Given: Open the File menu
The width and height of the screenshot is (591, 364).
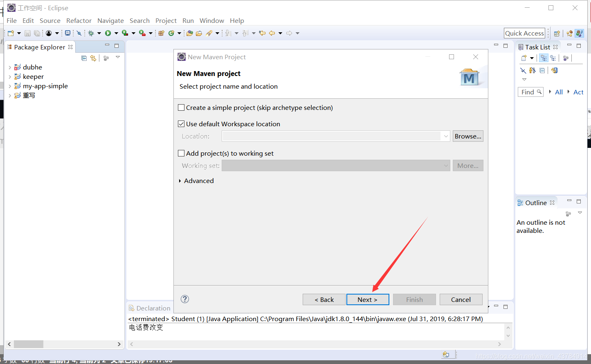Looking at the screenshot, I should pos(12,20).
